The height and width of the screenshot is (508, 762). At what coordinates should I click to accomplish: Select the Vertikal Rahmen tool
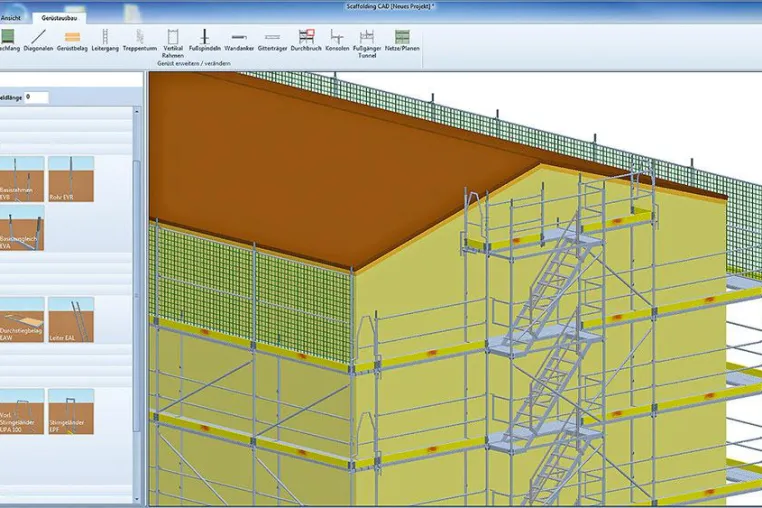point(173,44)
